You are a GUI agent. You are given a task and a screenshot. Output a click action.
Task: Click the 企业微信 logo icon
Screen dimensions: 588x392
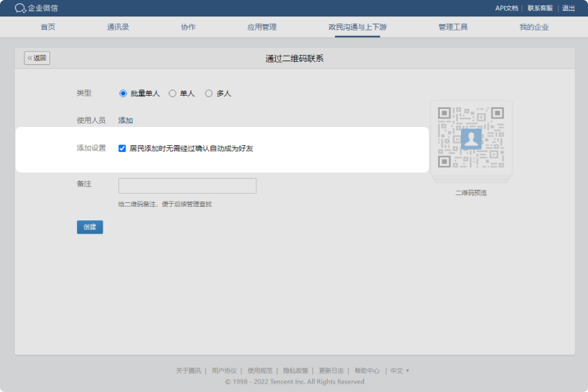[x=20, y=8]
